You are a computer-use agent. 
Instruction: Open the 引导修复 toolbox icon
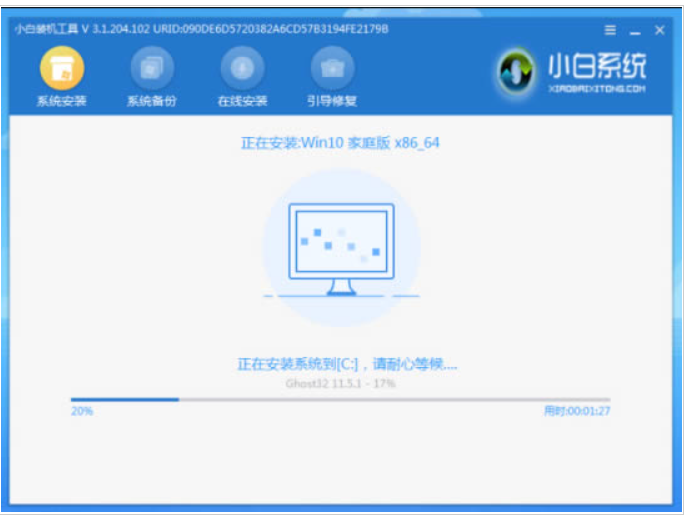pos(332,68)
